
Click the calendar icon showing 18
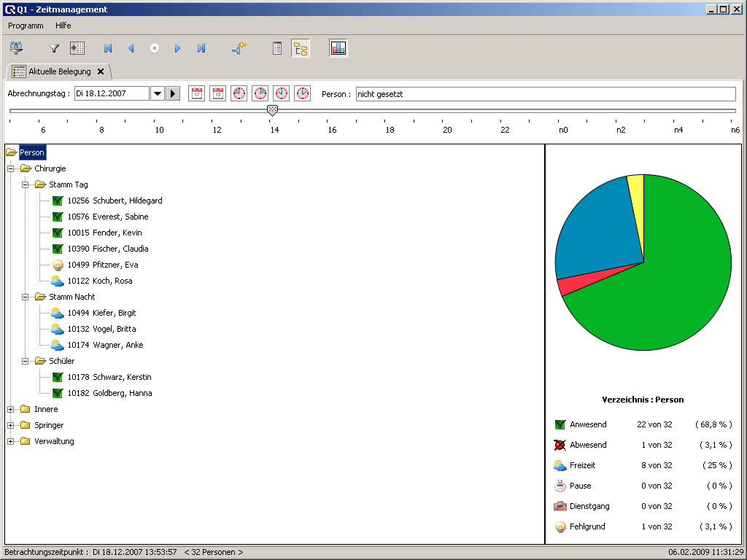coord(217,93)
